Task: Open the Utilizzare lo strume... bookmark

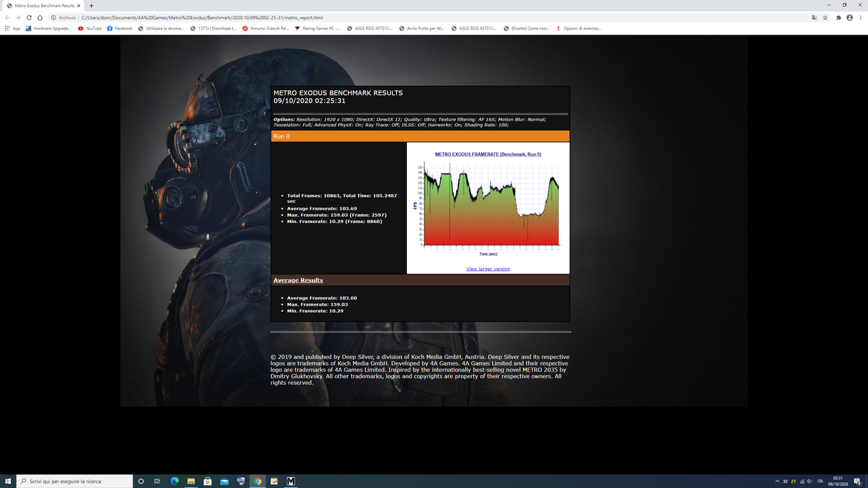Action: 161,28
